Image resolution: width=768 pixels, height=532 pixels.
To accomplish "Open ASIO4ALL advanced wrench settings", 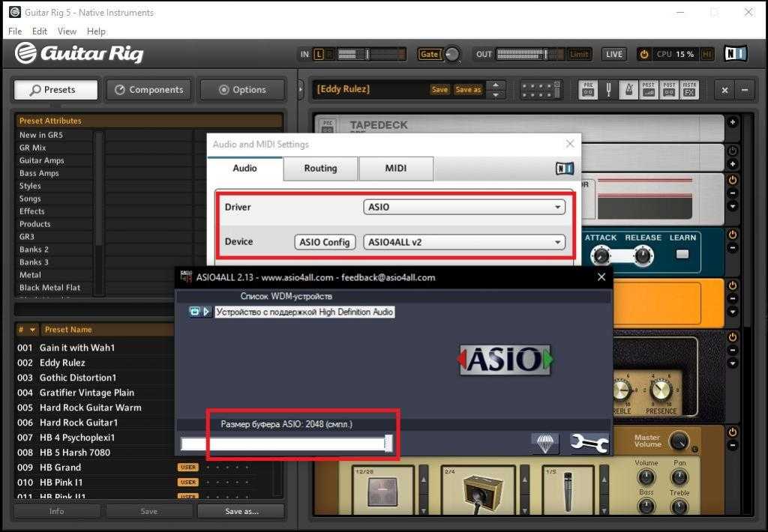I will click(x=589, y=444).
